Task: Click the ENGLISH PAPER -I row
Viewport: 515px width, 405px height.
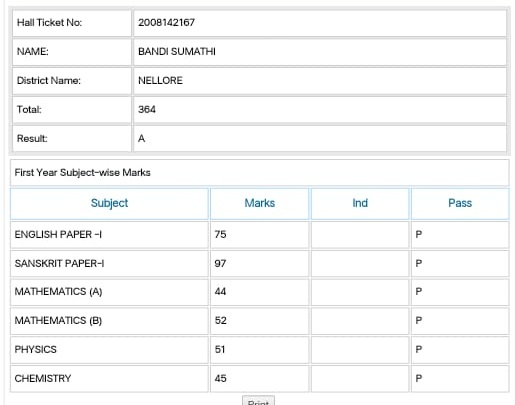Action: 260,235
